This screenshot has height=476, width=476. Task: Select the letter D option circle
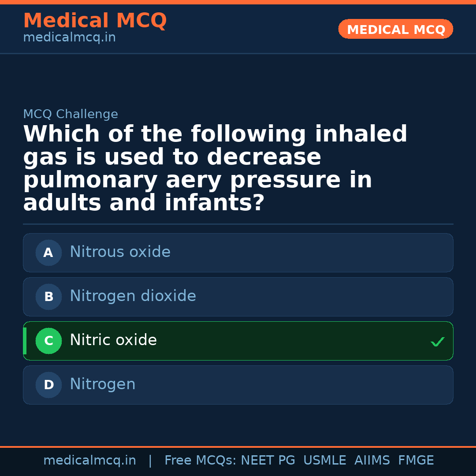point(48,385)
